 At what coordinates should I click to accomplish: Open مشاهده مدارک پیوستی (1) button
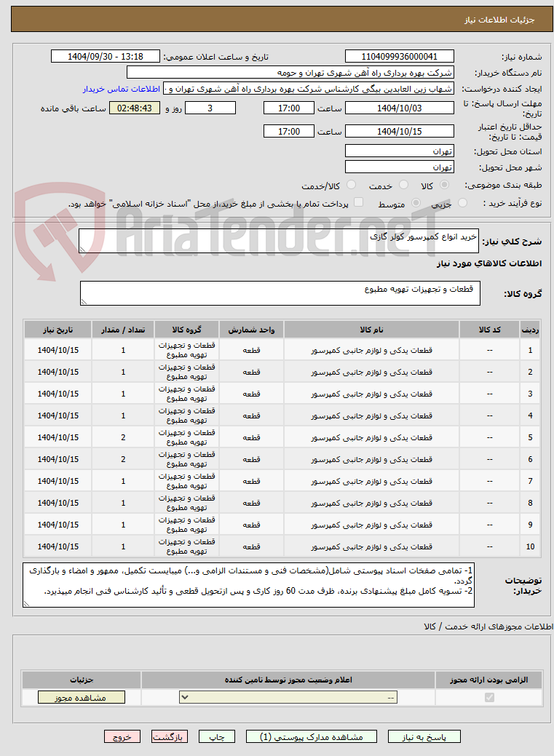(312, 736)
